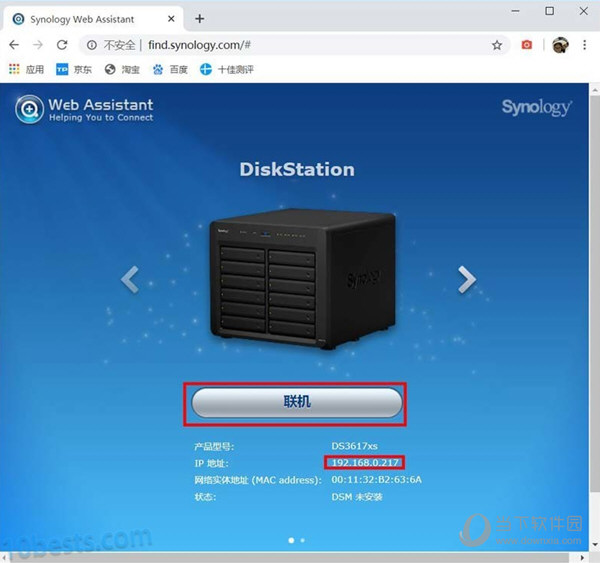Click the Synology brand logo
Image resolution: width=600 pixels, height=563 pixels.
click(537, 108)
